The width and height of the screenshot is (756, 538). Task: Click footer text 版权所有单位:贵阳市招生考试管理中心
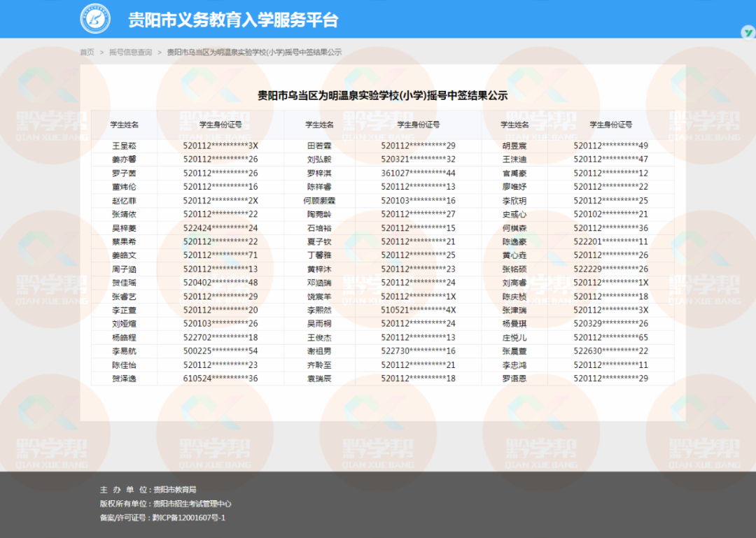pyautogui.click(x=165, y=504)
